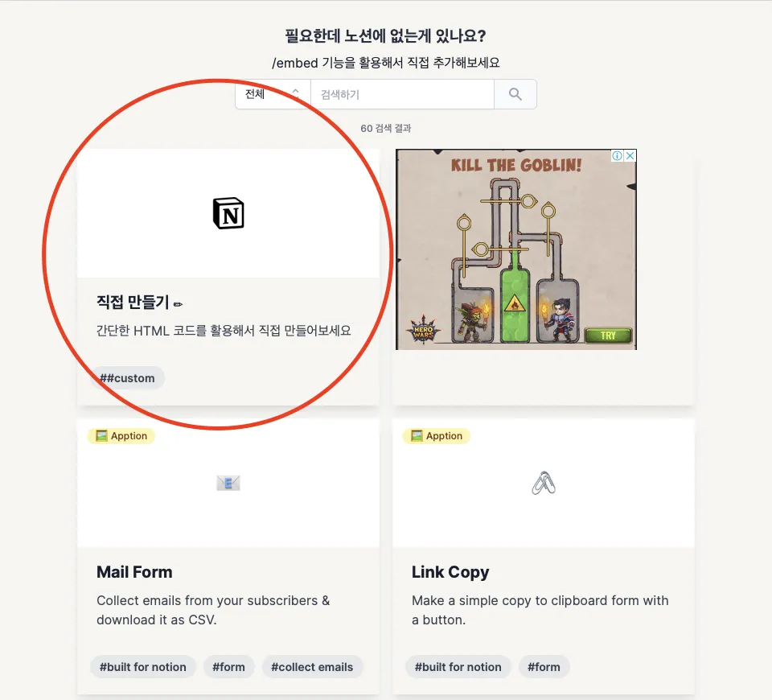Click #form tag under Link Copy
Screen dimensions: 772x700
tap(544, 666)
